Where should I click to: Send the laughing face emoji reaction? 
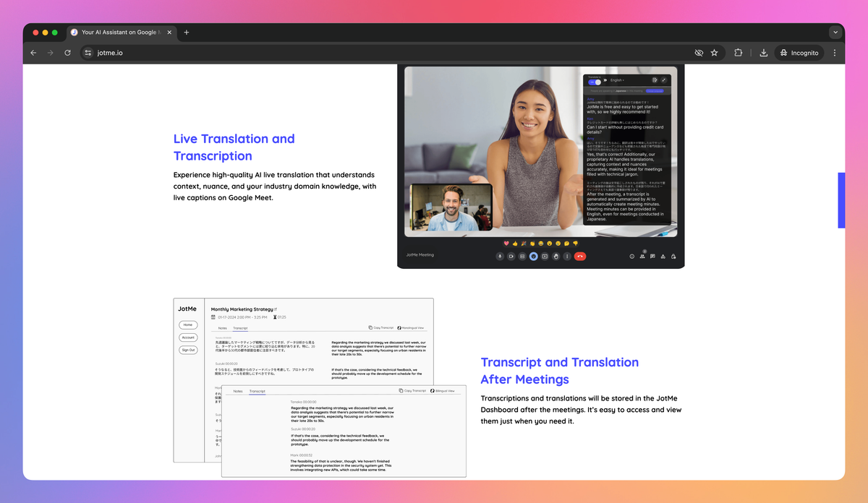541,244
